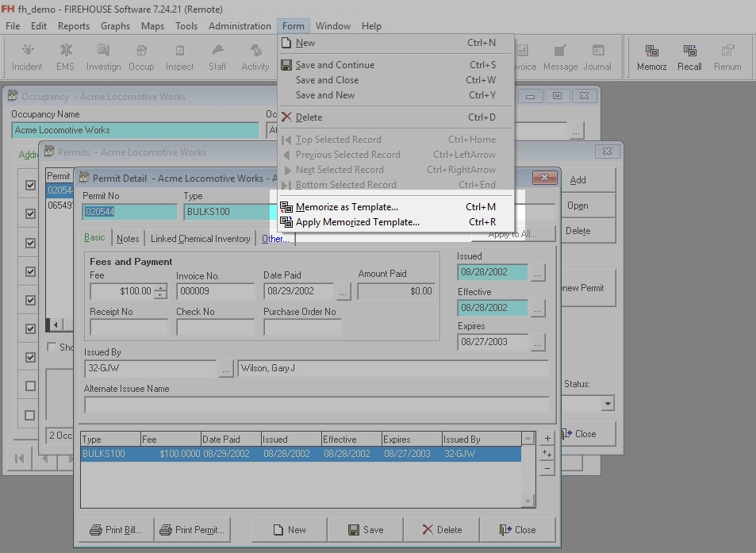
Task: Toggle the topmost checked box in Occupancy list
Action: pos(30,185)
